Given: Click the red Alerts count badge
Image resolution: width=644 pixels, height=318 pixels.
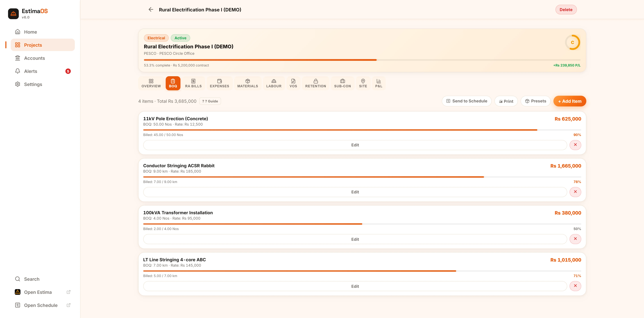Looking at the screenshot, I should click(x=68, y=71).
